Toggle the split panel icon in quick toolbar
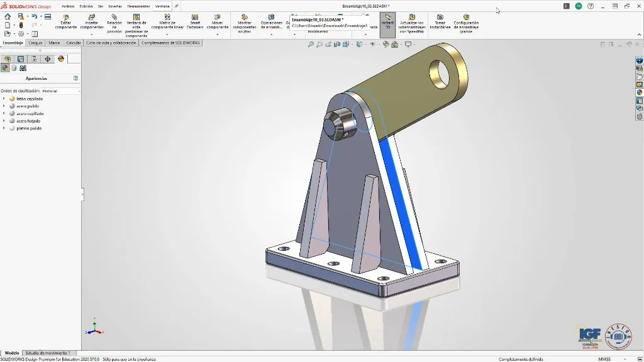Image resolution: width=644 pixels, height=362 pixels. click(x=35, y=34)
